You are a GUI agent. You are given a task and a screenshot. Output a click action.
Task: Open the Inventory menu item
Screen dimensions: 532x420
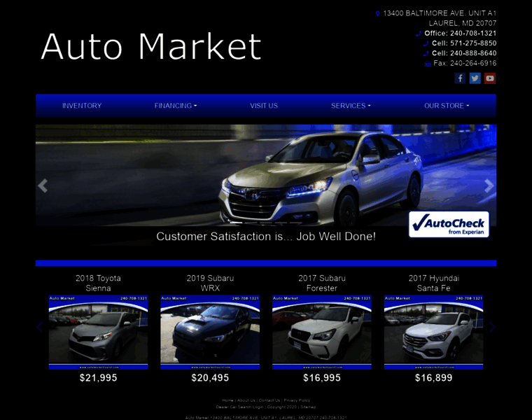(x=82, y=106)
